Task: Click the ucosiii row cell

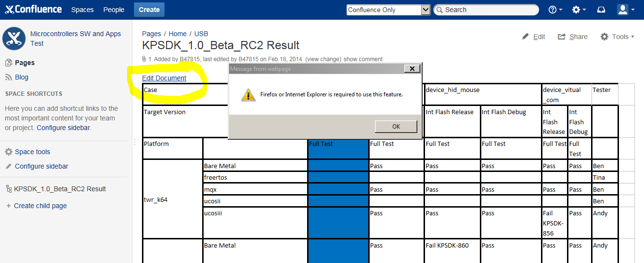Action: (x=256, y=223)
